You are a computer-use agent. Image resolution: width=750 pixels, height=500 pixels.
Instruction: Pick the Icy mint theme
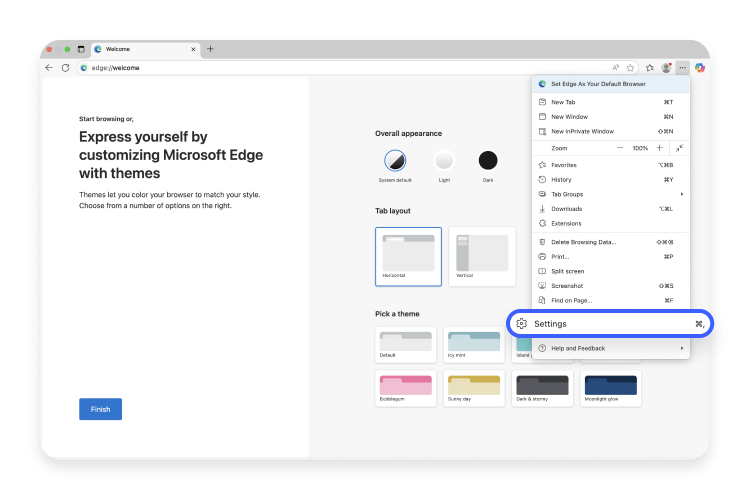(474, 344)
